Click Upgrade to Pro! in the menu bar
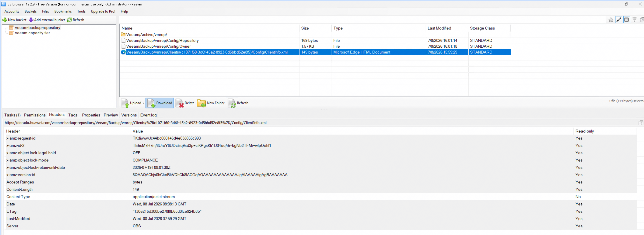The height and width of the screenshot is (235, 644). [103, 11]
